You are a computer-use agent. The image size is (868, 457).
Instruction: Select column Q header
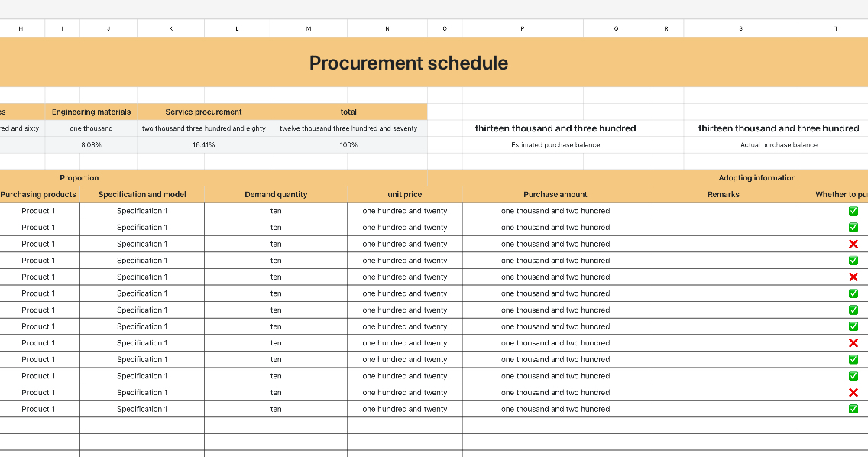tap(616, 28)
